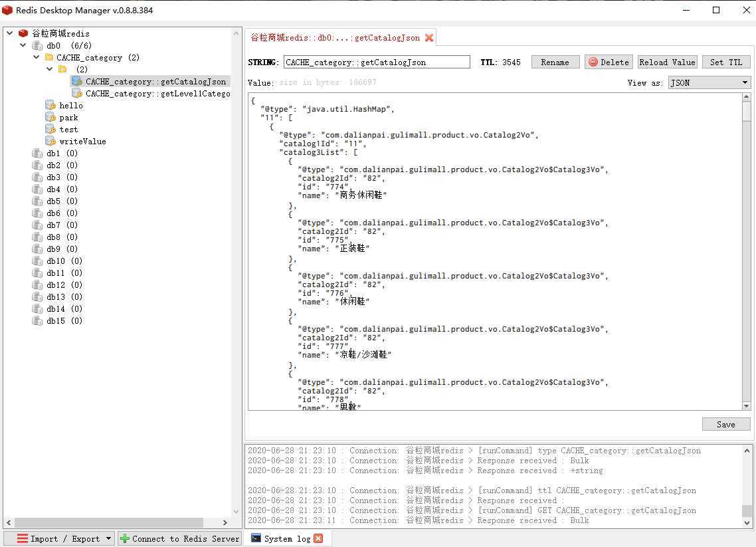Image resolution: width=756 pixels, height=547 pixels.
Task: Click the Import / Export red lines icon
Action: pyautogui.click(x=22, y=538)
